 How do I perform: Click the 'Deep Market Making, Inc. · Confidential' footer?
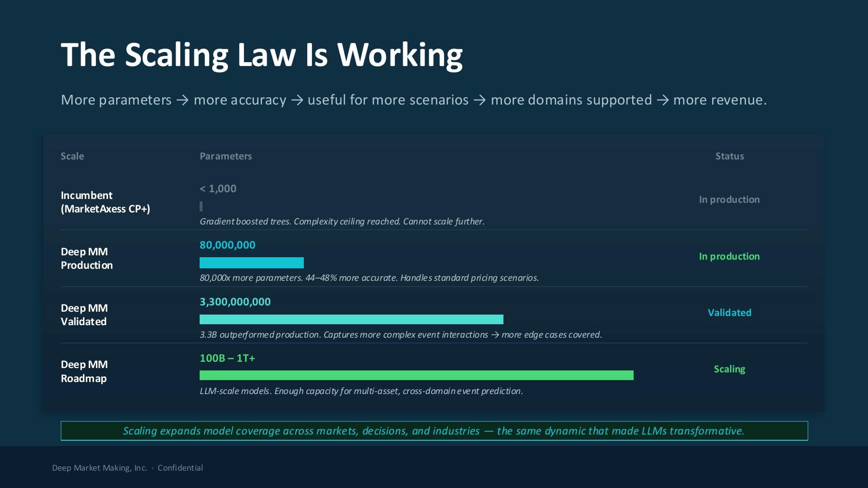point(127,468)
